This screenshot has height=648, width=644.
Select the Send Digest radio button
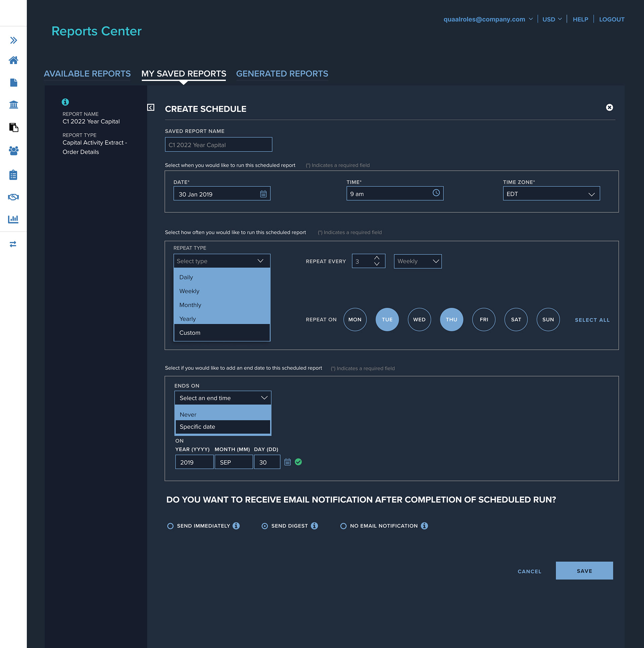coord(265,526)
